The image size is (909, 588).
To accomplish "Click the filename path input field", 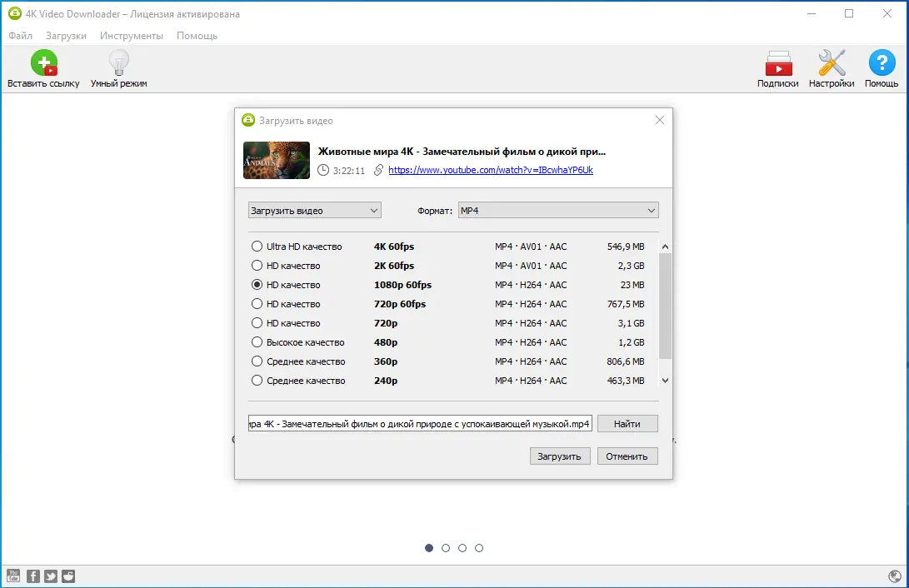I will 420,423.
